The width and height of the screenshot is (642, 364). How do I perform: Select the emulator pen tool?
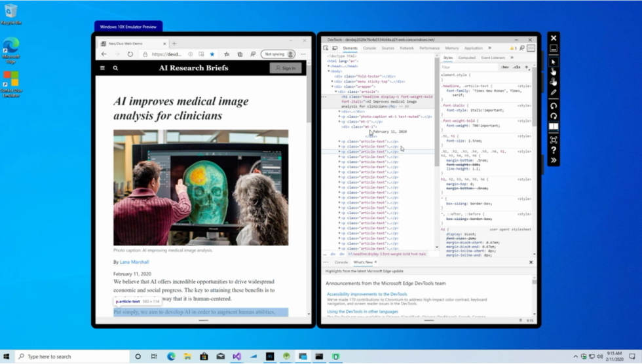click(x=554, y=92)
